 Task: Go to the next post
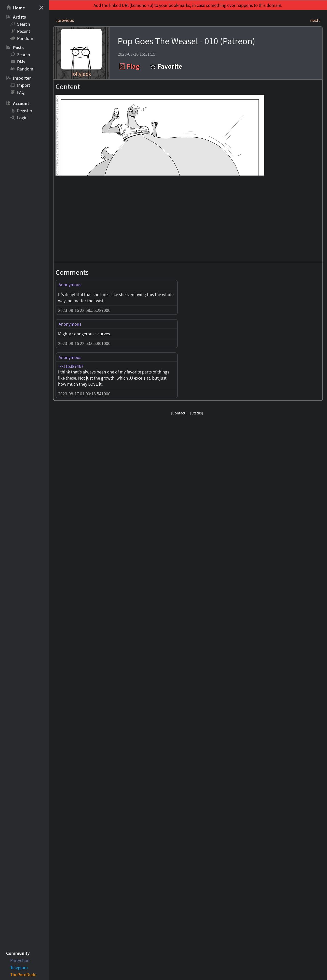pos(315,21)
